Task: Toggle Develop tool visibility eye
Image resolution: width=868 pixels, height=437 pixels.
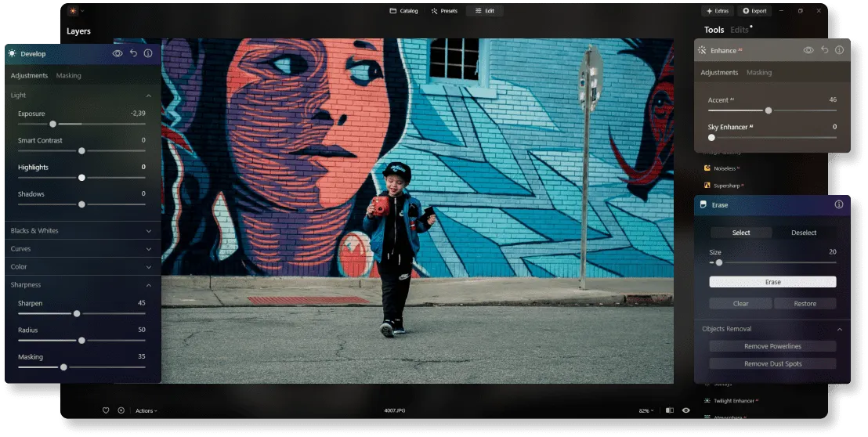Action: [x=118, y=53]
